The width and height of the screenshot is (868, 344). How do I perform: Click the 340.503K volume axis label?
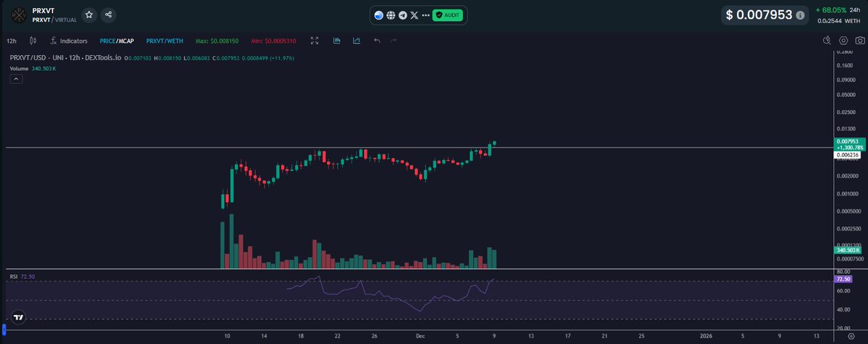pos(846,251)
